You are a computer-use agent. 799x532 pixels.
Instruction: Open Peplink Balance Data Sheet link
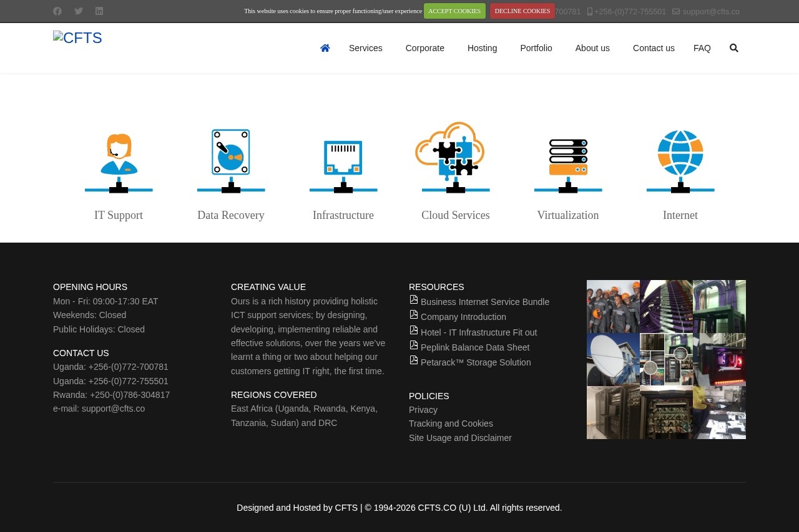click(x=474, y=347)
